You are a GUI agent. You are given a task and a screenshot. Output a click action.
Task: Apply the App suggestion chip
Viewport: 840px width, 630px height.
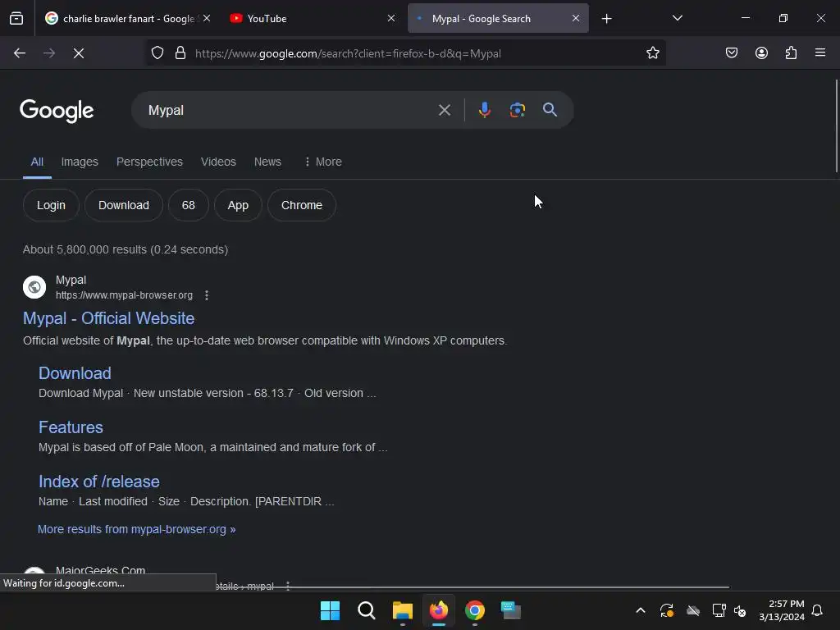[238, 205]
